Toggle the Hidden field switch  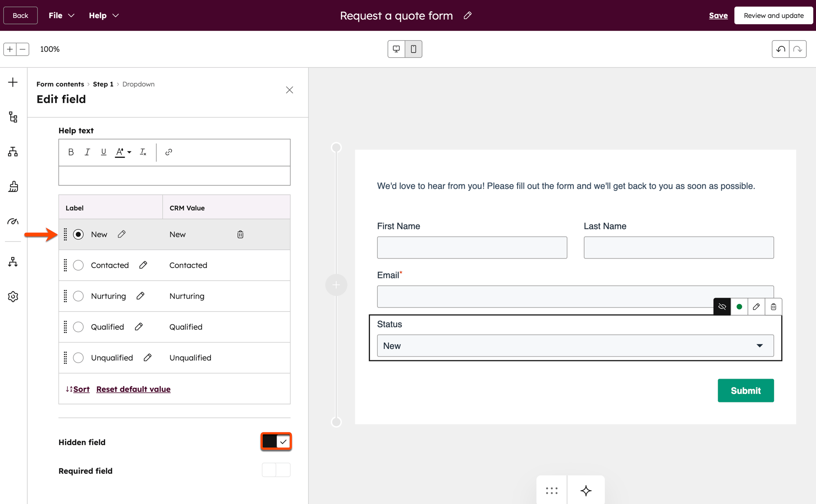click(x=276, y=442)
